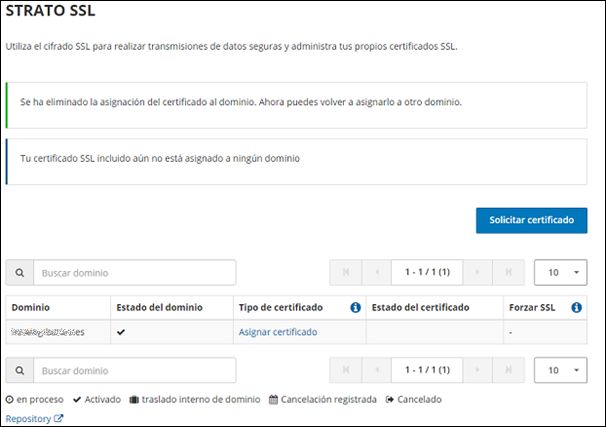Click the lower search magnifier icon
Screen dimensions: 606x427
pos(20,370)
